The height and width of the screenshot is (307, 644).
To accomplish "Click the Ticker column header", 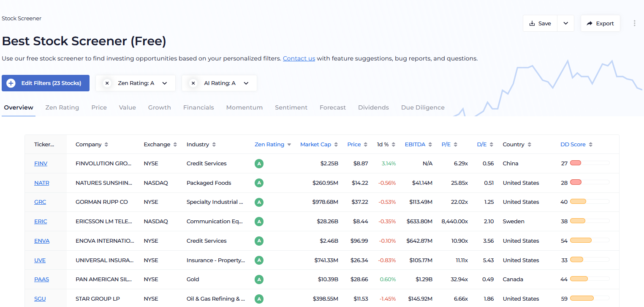I will click(44, 145).
